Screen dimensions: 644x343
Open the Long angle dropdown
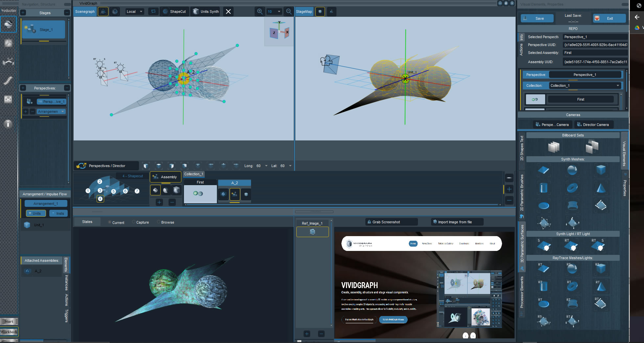click(x=266, y=166)
